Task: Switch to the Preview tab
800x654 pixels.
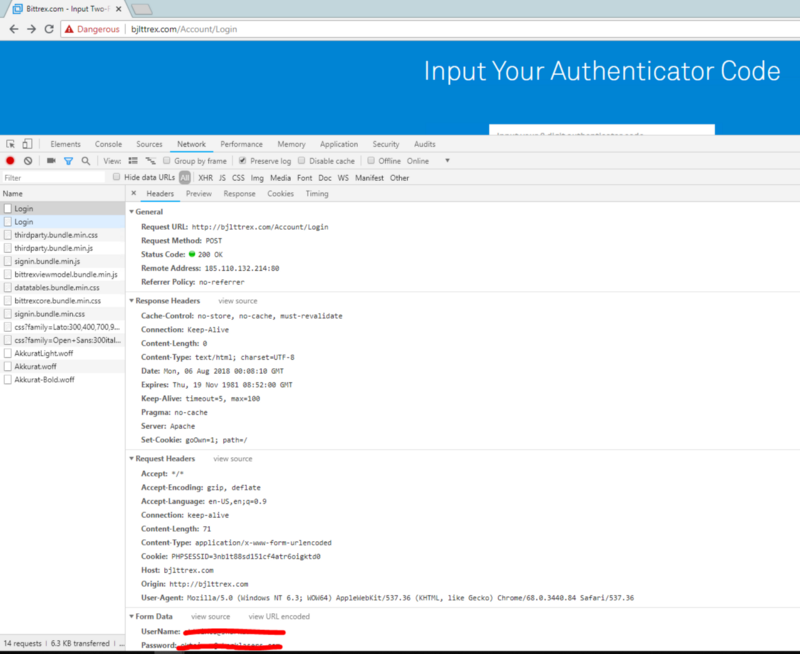Action: 199,194
